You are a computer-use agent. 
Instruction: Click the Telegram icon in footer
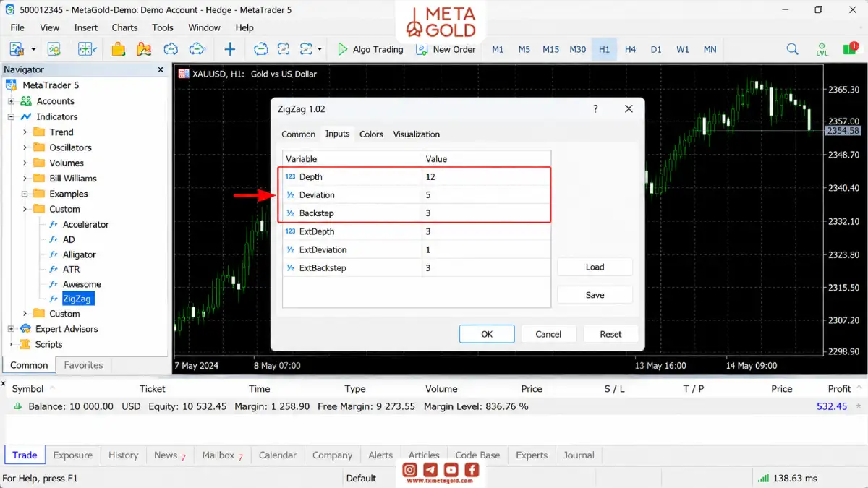(430, 470)
